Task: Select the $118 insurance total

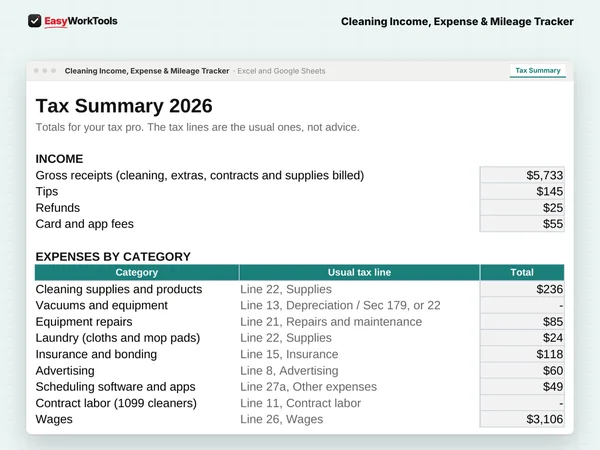Action: pos(522,354)
